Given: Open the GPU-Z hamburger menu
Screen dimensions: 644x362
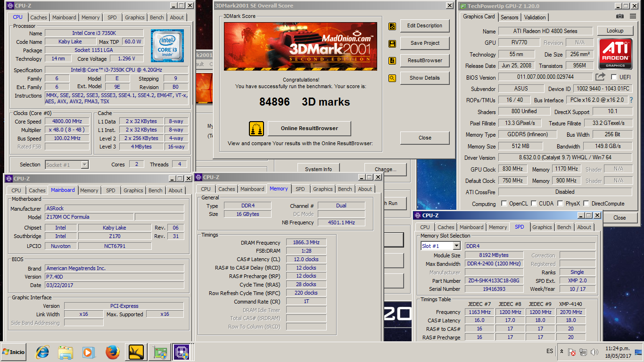Looking at the screenshot, I should click(632, 16).
